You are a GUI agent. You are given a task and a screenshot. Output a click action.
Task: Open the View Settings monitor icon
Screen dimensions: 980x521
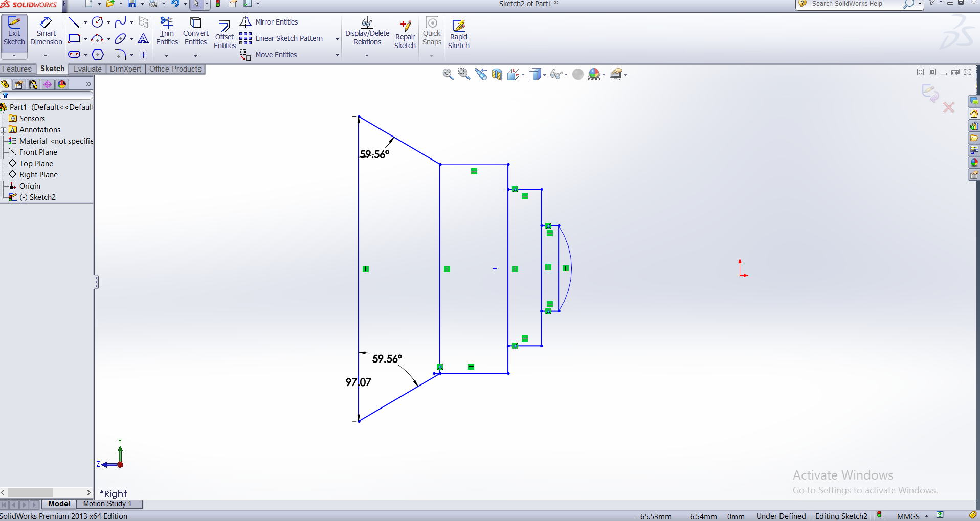pyautogui.click(x=616, y=75)
